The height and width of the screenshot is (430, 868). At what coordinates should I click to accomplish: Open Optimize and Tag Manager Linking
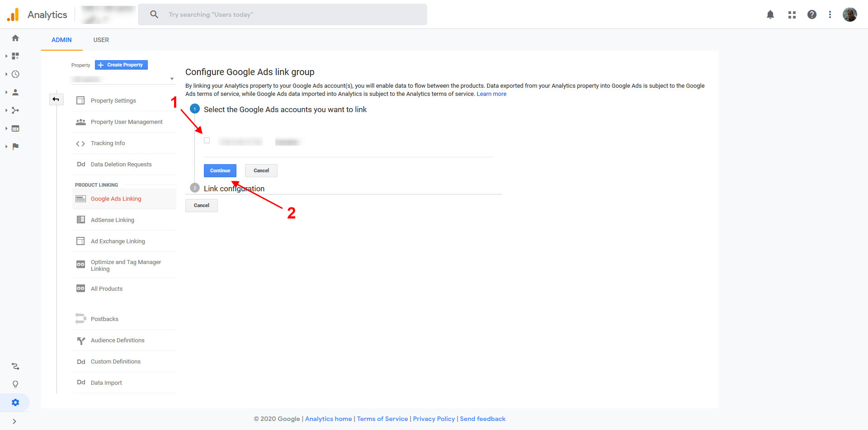coord(124,265)
